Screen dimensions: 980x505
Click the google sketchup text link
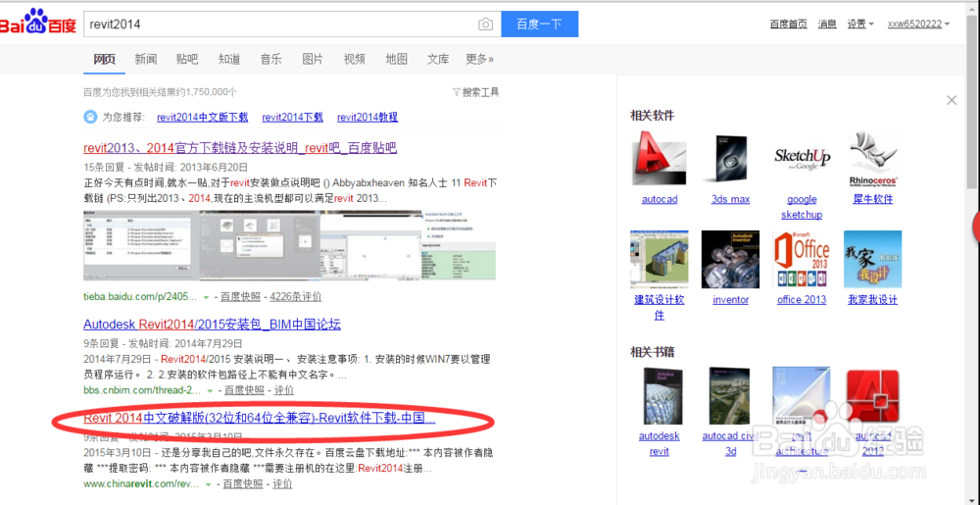802,207
